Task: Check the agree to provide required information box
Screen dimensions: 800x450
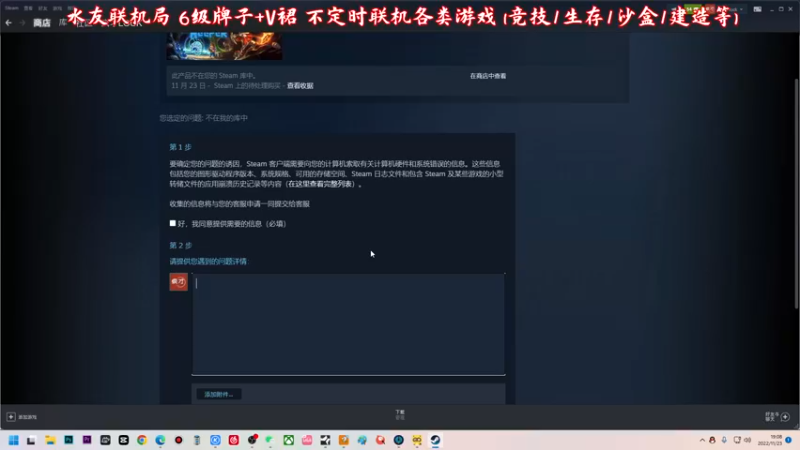Action: 172,223
